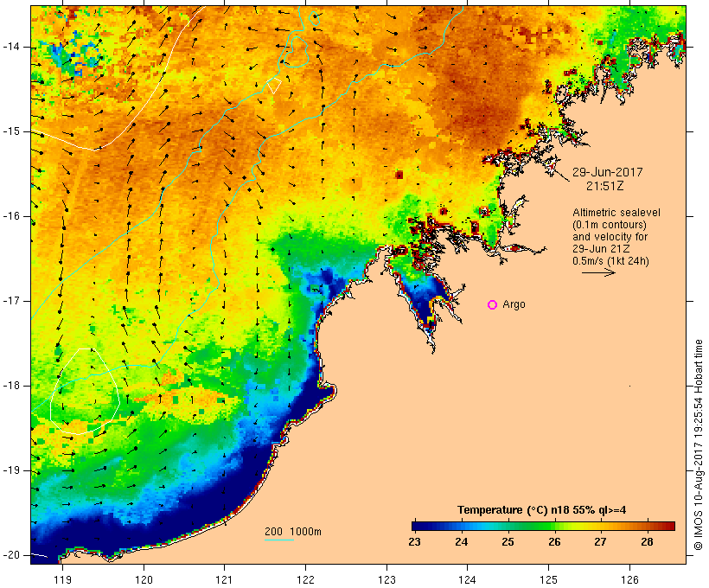The image size is (709, 588).
Task: Click latitude label -14
Action: click(12, 47)
